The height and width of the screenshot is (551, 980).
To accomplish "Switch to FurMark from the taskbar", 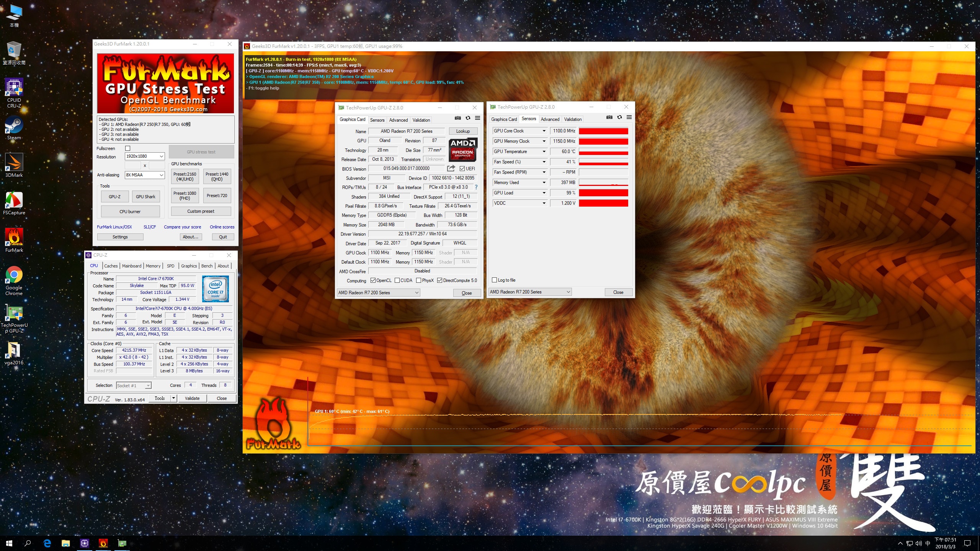I will pyautogui.click(x=103, y=543).
